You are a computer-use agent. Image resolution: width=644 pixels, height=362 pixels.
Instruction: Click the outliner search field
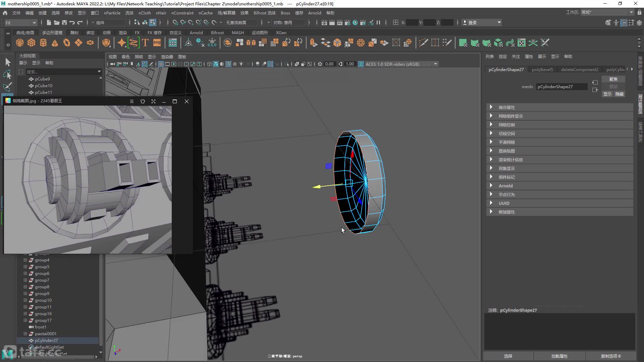pos(64,72)
